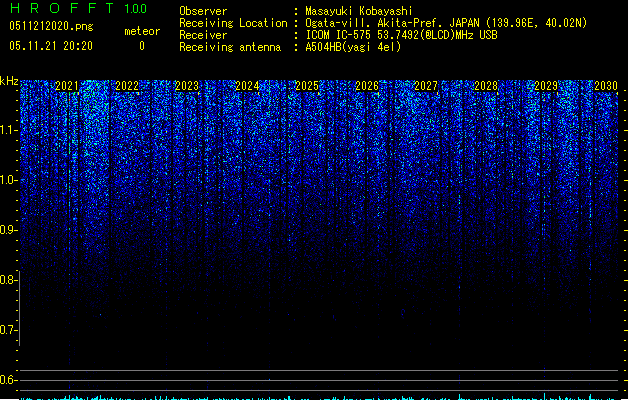
Task: Click the meteor label
Action: click(142, 31)
